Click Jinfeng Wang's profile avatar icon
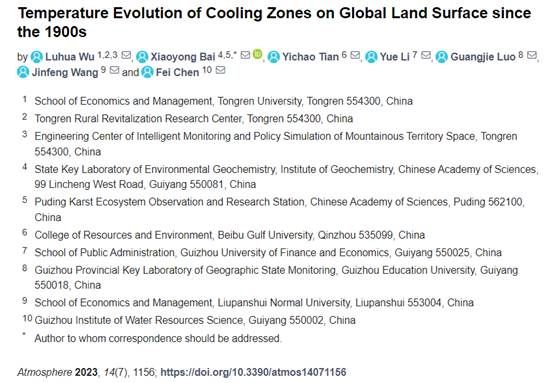 click(x=23, y=72)
